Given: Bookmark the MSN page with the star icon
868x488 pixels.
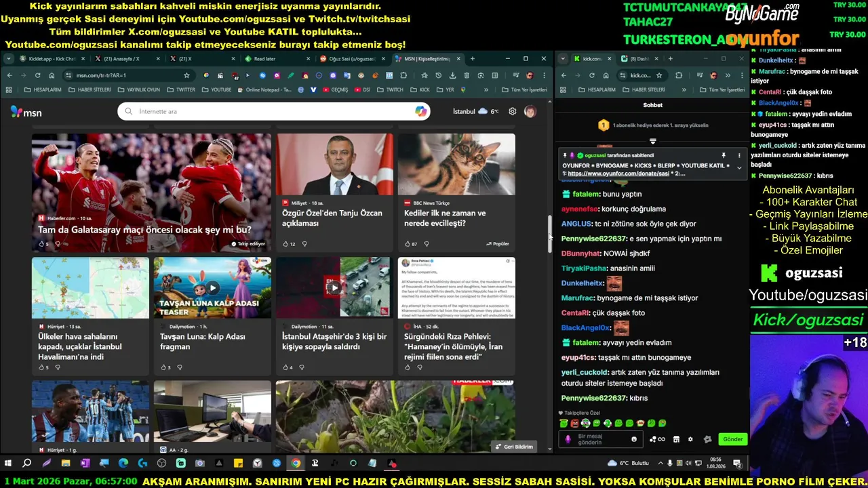Looking at the screenshot, I should pyautogui.click(x=186, y=75).
